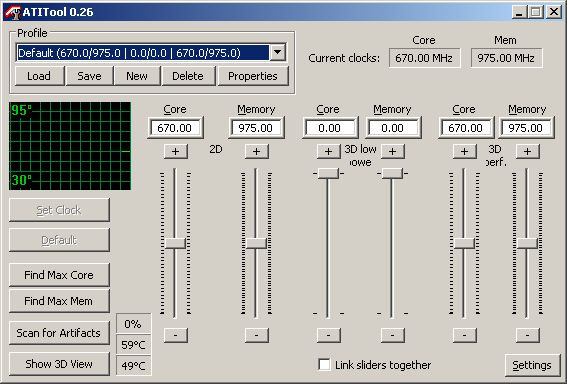567x384 pixels.
Task: Click the temperature graph display
Action: coord(70,146)
